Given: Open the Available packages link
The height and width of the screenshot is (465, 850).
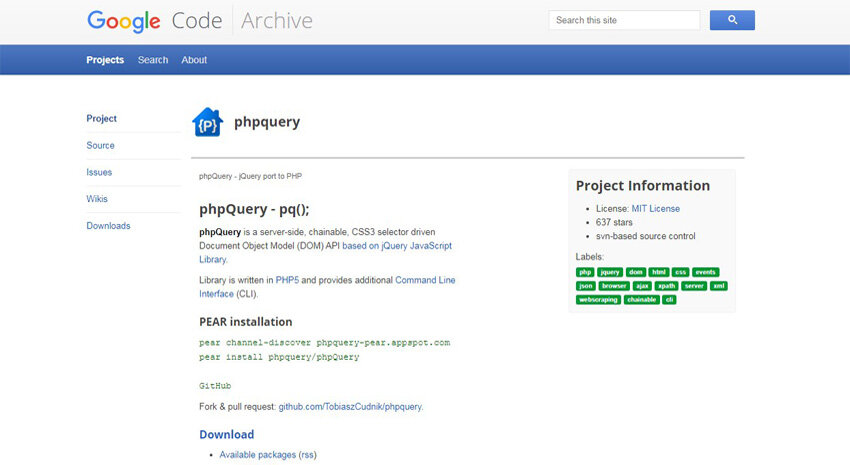Looking at the screenshot, I should tap(257, 455).
